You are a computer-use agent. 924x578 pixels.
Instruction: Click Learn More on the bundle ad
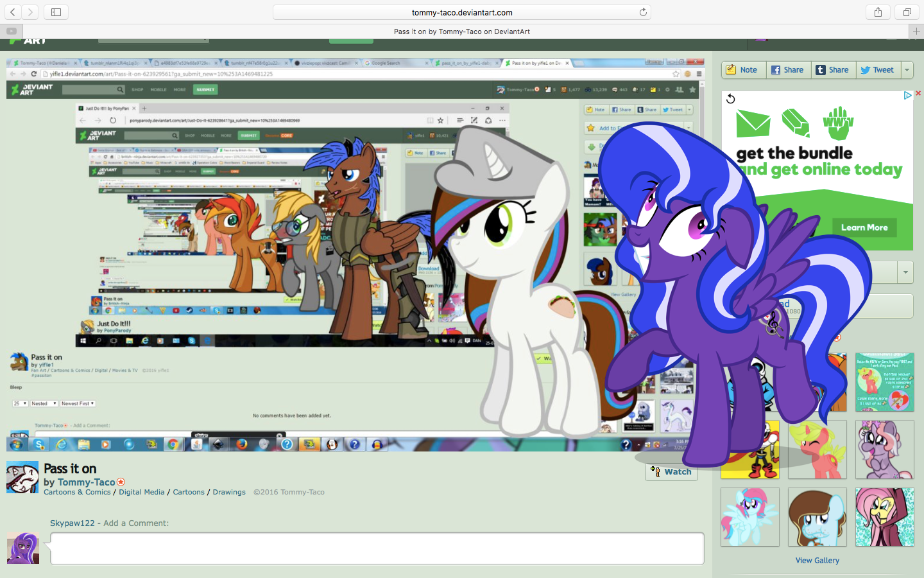tap(864, 227)
